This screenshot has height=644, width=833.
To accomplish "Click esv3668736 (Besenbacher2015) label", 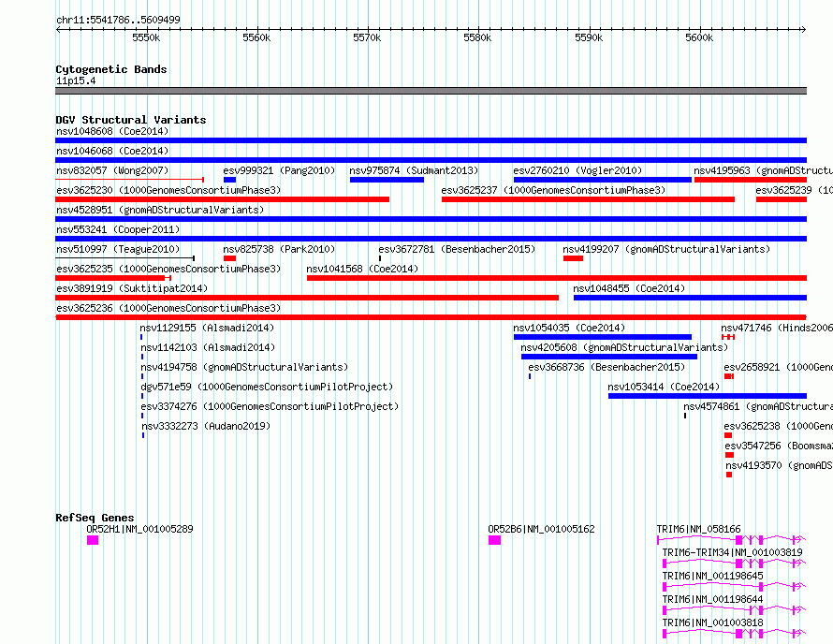I will pyautogui.click(x=606, y=367).
